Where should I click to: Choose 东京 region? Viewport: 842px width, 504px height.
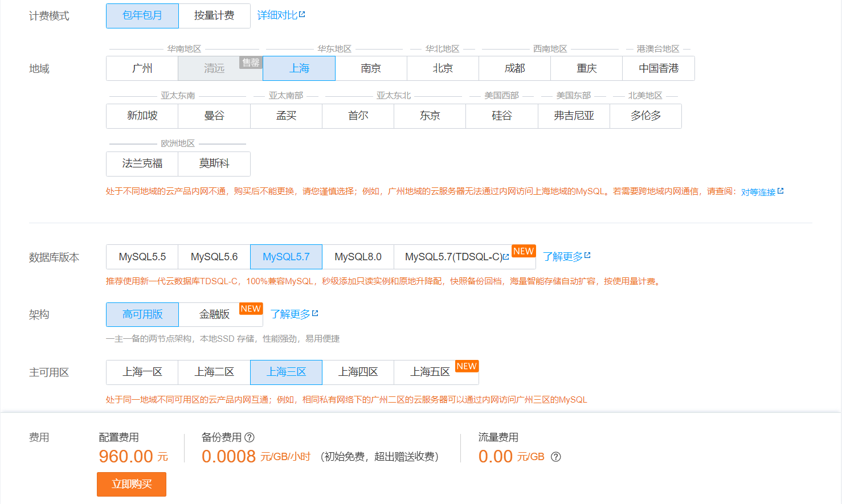point(430,116)
